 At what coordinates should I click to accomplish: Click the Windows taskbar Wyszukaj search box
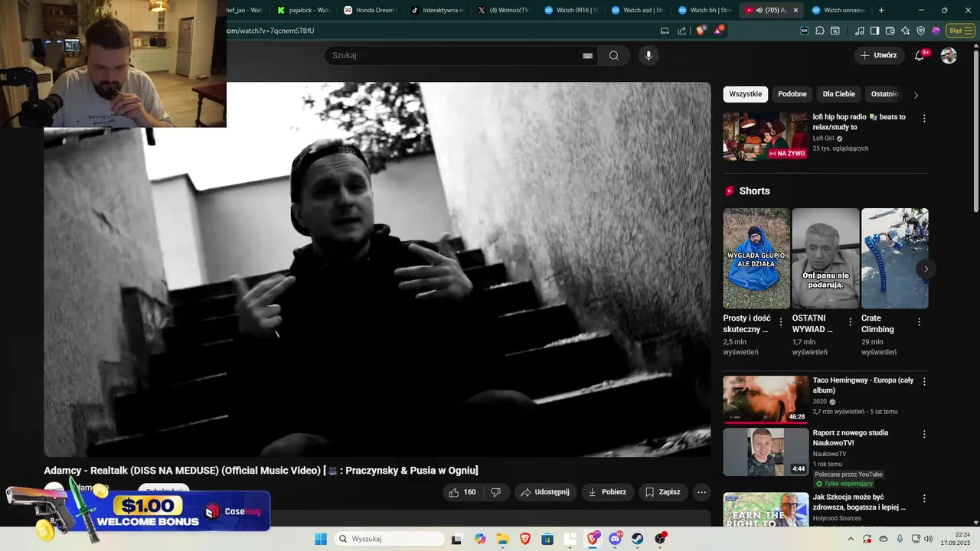(x=389, y=539)
